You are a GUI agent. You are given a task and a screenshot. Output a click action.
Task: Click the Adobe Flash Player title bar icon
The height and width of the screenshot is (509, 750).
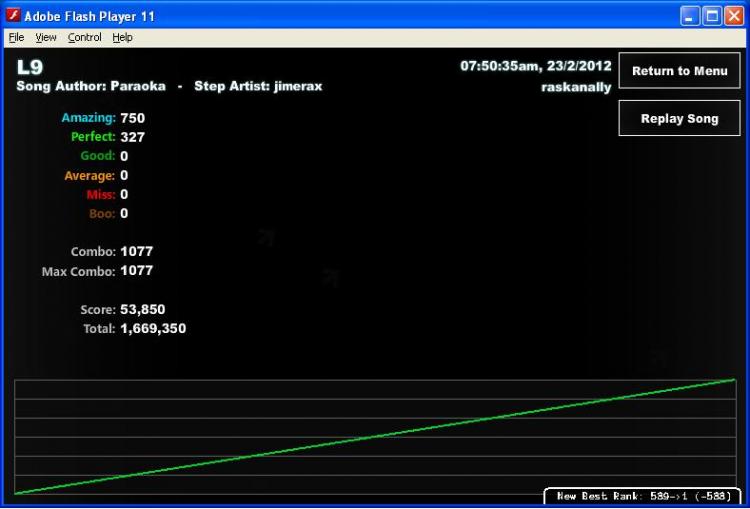click(13, 15)
